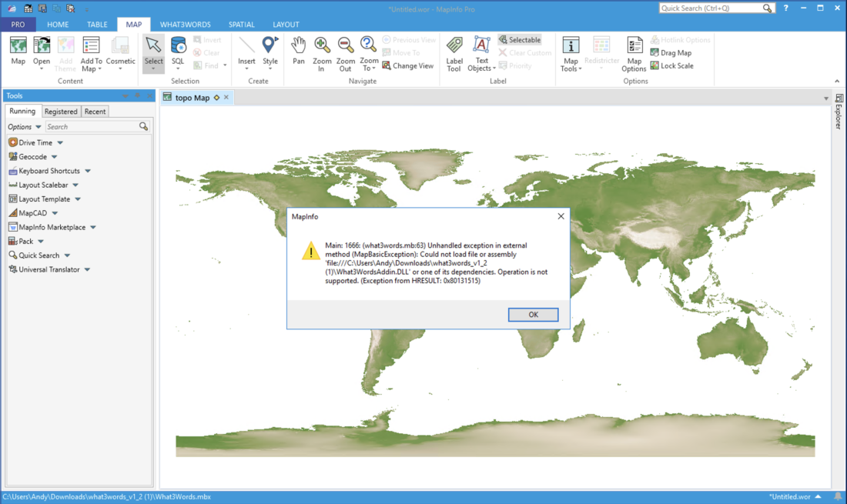This screenshot has width=847, height=504.
Task: Click the Tools panel search field
Action: tap(92, 126)
